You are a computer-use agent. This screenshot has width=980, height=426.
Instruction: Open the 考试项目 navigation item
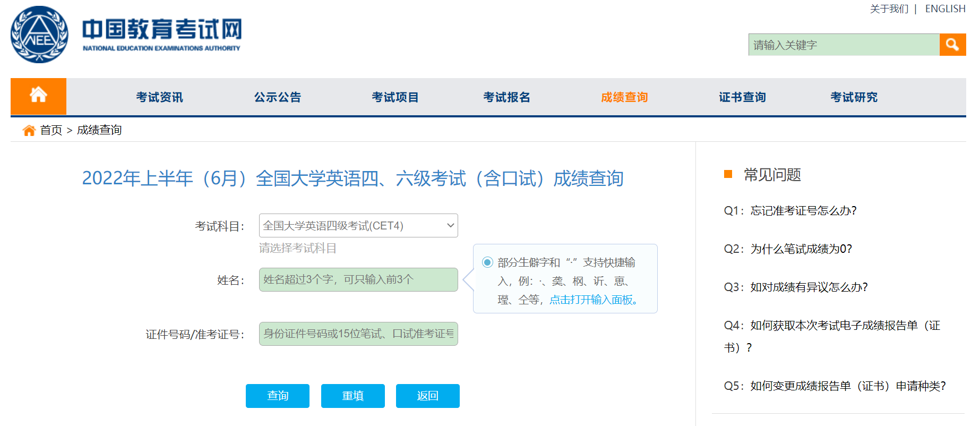(x=395, y=97)
